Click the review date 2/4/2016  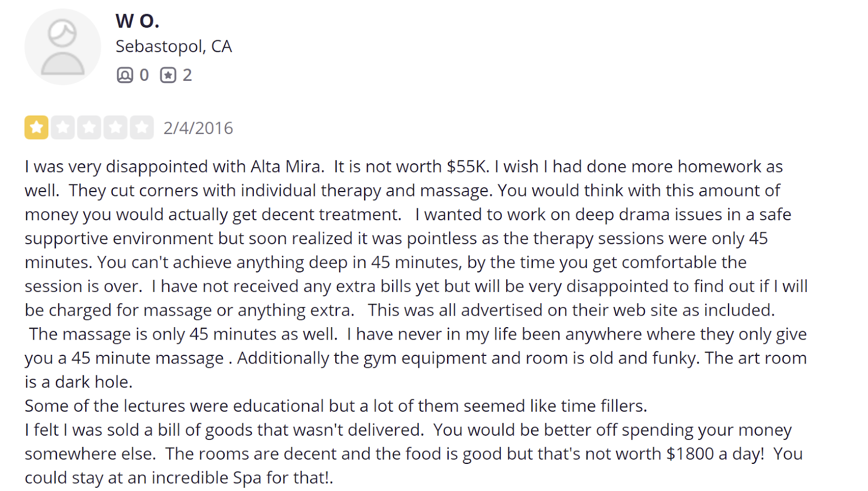point(198,128)
